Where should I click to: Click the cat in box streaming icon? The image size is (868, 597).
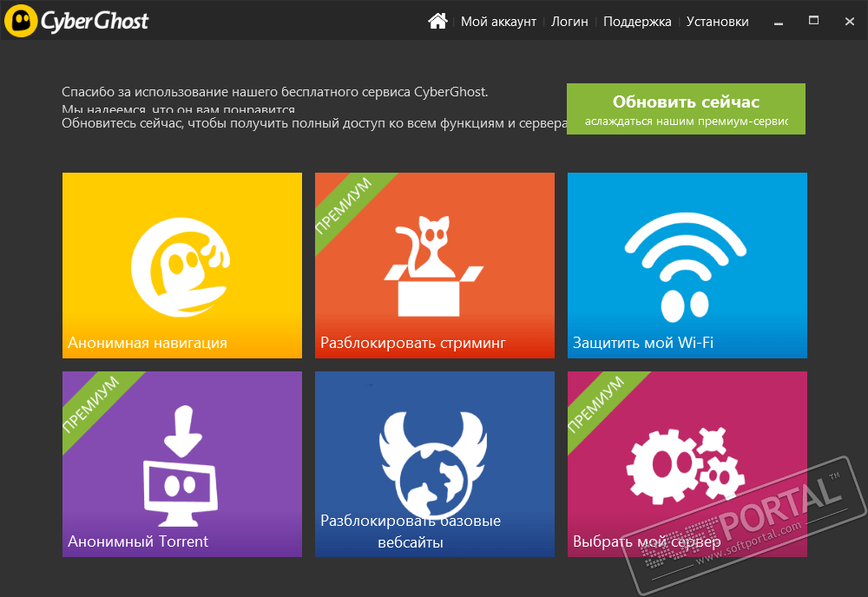point(434,266)
